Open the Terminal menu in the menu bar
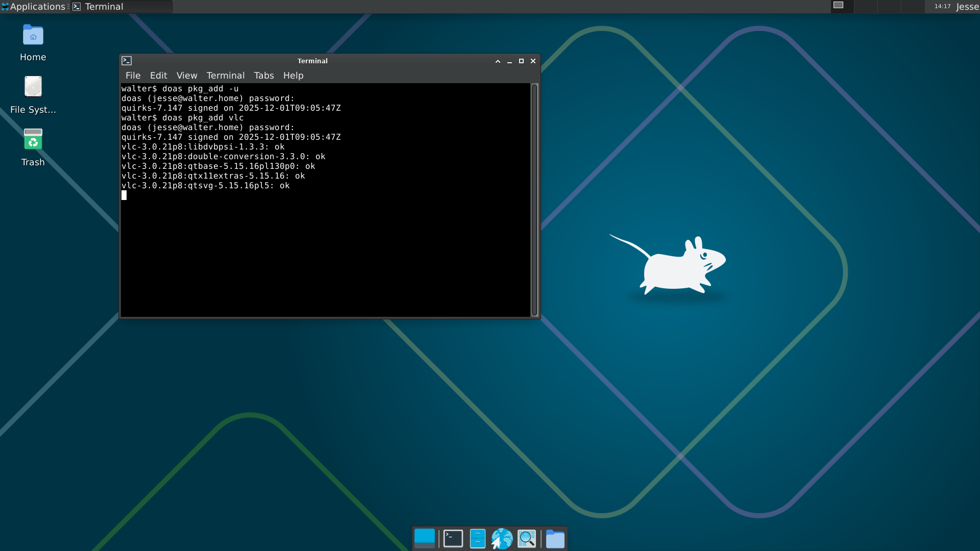The width and height of the screenshot is (980, 551). click(x=226, y=76)
